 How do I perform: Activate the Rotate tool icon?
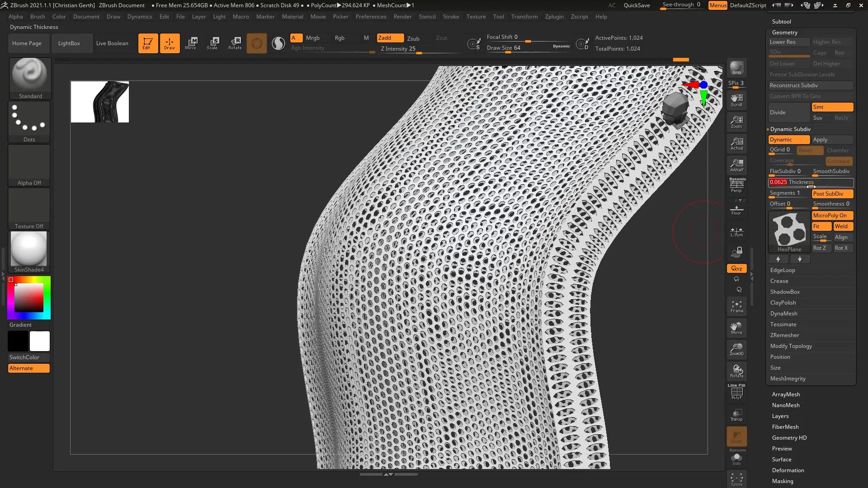[235, 43]
